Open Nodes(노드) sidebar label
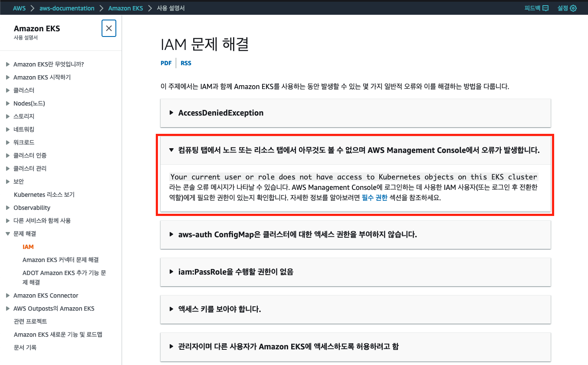Viewport: 588px width, 365px height. tap(29, 103)
